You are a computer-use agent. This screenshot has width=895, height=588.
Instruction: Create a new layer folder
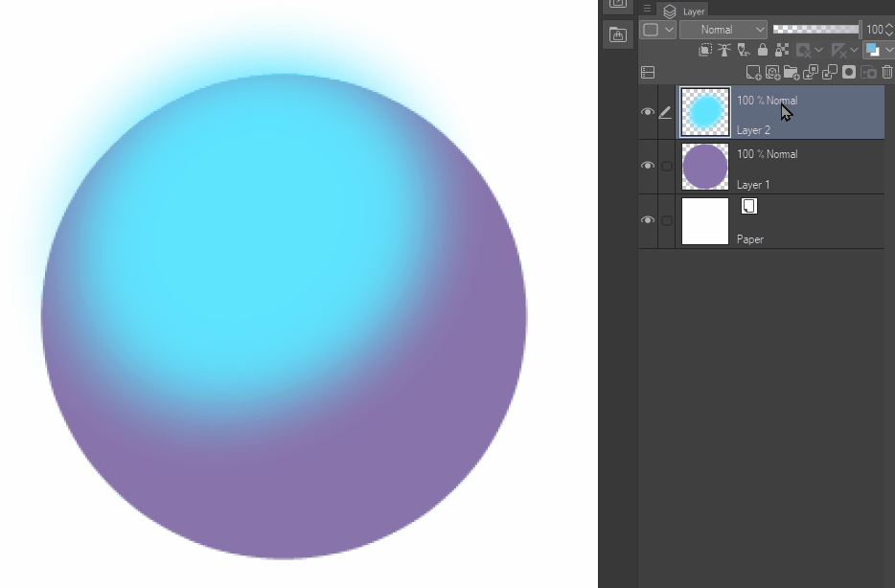pyautogui.click(x=792, y=73)
